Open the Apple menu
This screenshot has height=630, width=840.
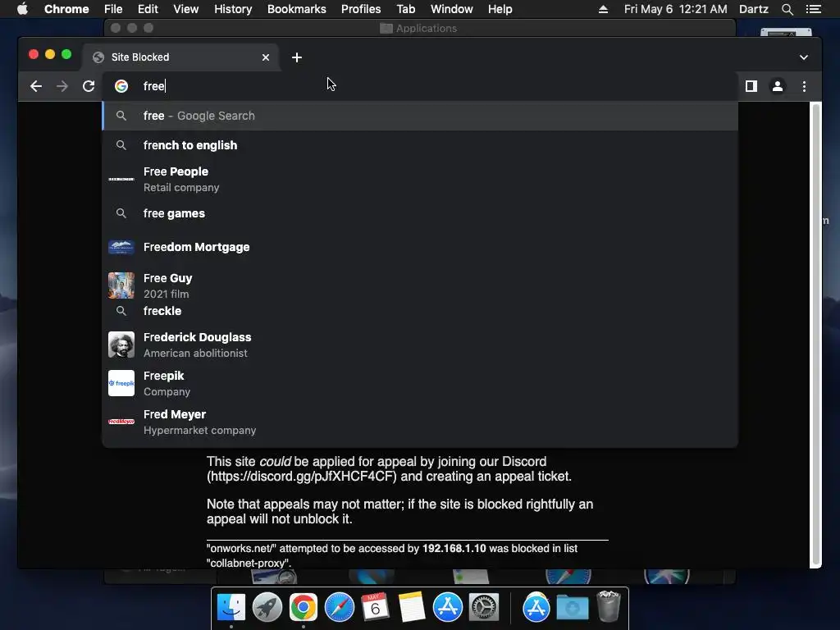(x=22, y=9)
